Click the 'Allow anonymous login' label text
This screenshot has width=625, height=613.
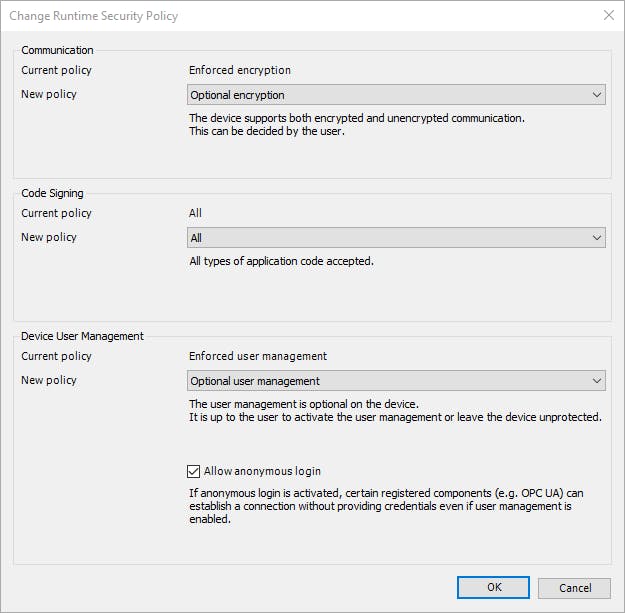pyautogui.click(x=262, y=471)
